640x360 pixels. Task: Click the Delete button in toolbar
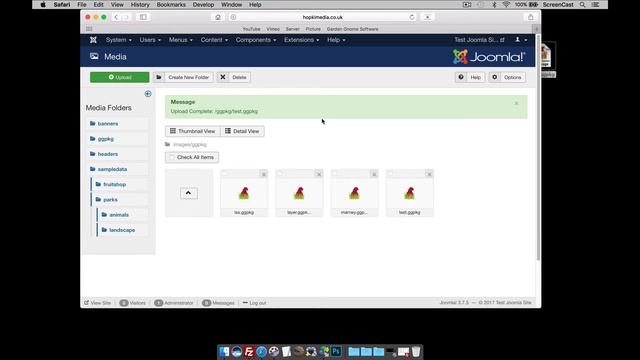pos(234,77)
